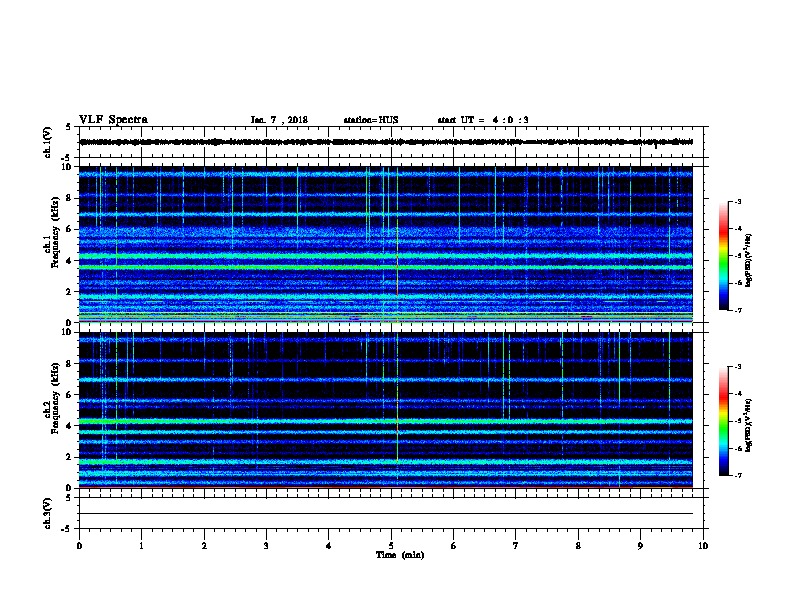792x612 pixels.
Task: Click the bright 4 kHz band in ch.1 spectrogram
Action: (x=386, y=257)
